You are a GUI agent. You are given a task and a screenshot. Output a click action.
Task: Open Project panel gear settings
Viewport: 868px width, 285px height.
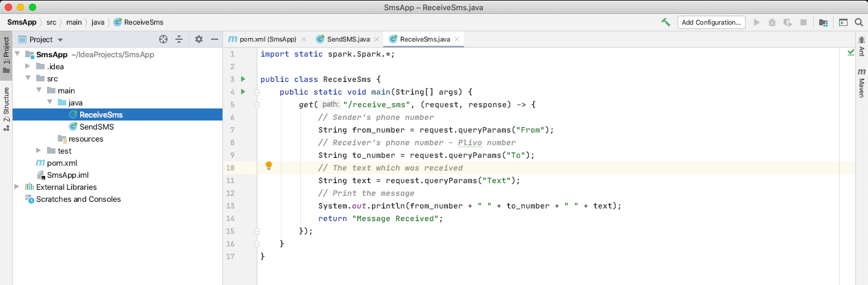click(199, 40)
